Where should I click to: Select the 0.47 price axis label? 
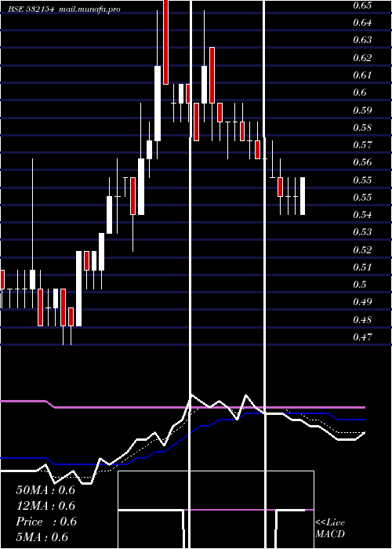pyautogui.click(x=362, y=337)
